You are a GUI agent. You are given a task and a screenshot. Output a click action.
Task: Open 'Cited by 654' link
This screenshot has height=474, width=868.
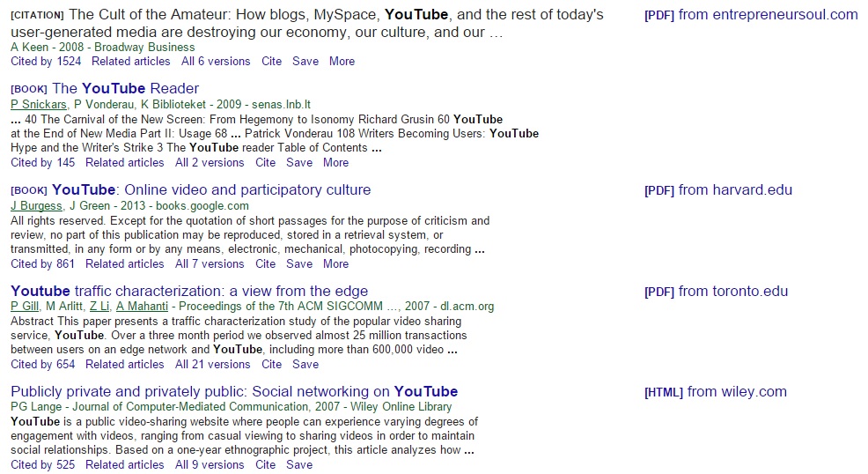[x=42, y=365]
